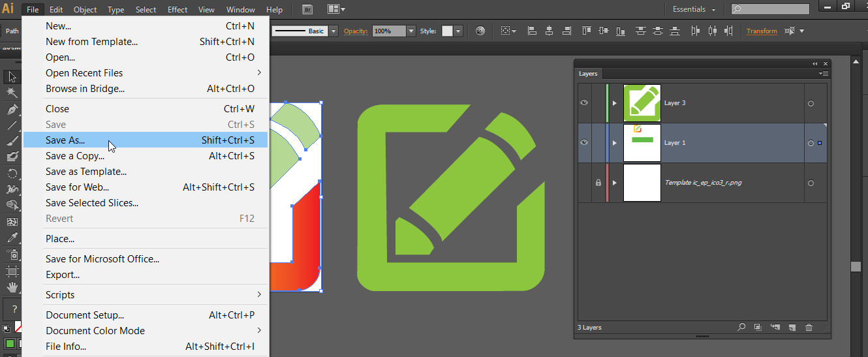868x357 pixels.
Task: Choose Export from File menu
Action: (145, 274)
